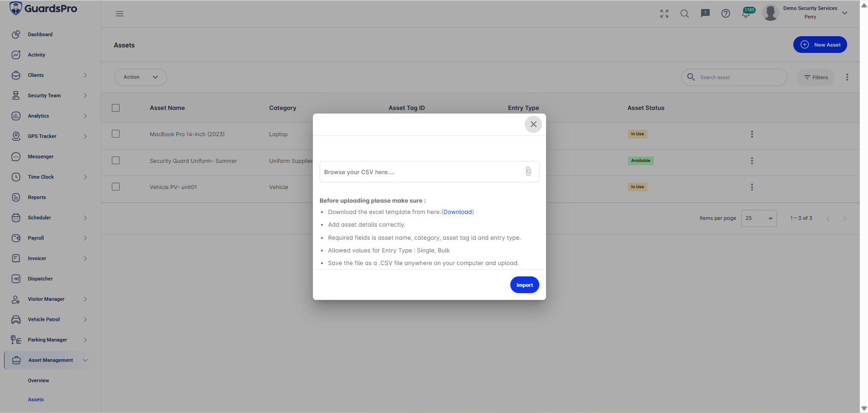The height and width of the screenshot is (413, 868).
Task: Click the paperclip attach icon in CSV field
Action: (528, 171)
